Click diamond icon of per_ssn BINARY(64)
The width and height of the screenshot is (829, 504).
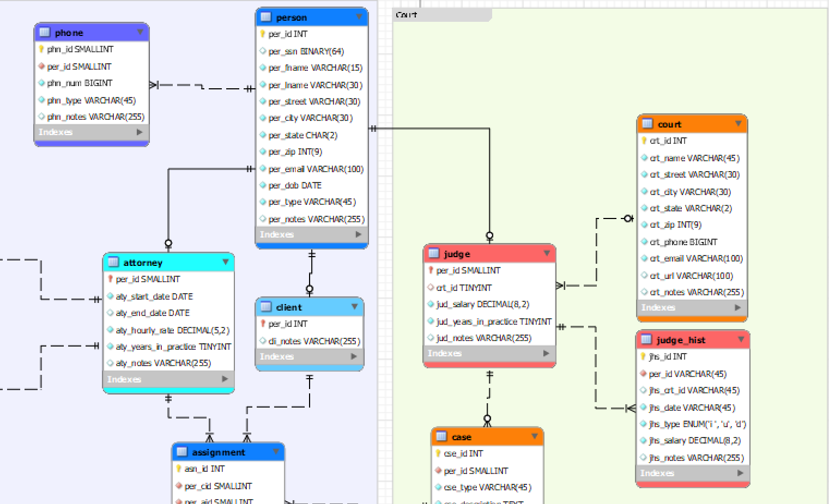click(x=263, y=51)
